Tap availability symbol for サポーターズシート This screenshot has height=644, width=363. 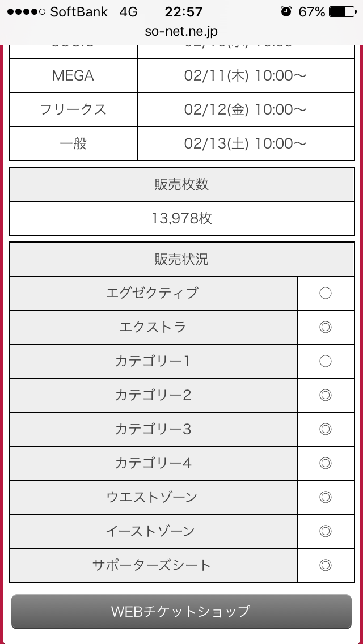pos(326,565)
